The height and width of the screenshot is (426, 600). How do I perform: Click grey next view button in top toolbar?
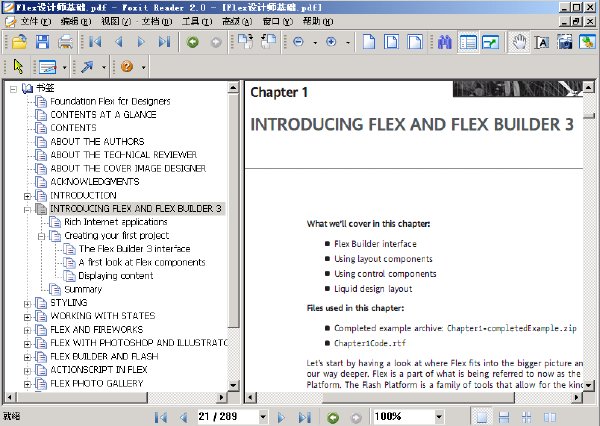click(x=216, y=42)
